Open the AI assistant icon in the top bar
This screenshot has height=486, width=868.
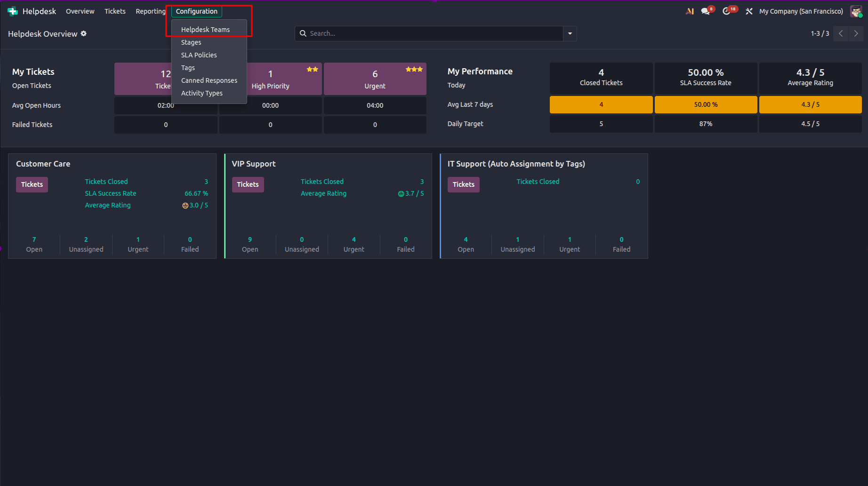coord(690,11)
